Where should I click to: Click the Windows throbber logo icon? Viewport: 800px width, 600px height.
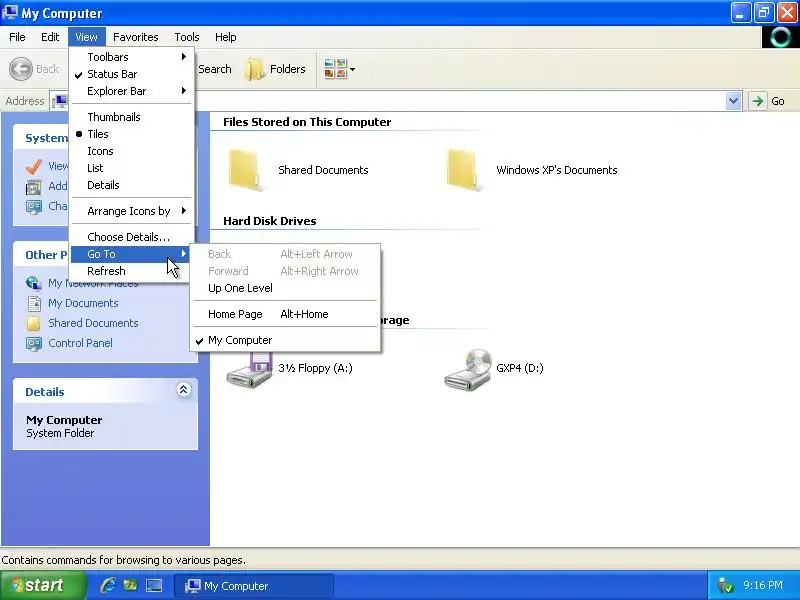[780, 37]
